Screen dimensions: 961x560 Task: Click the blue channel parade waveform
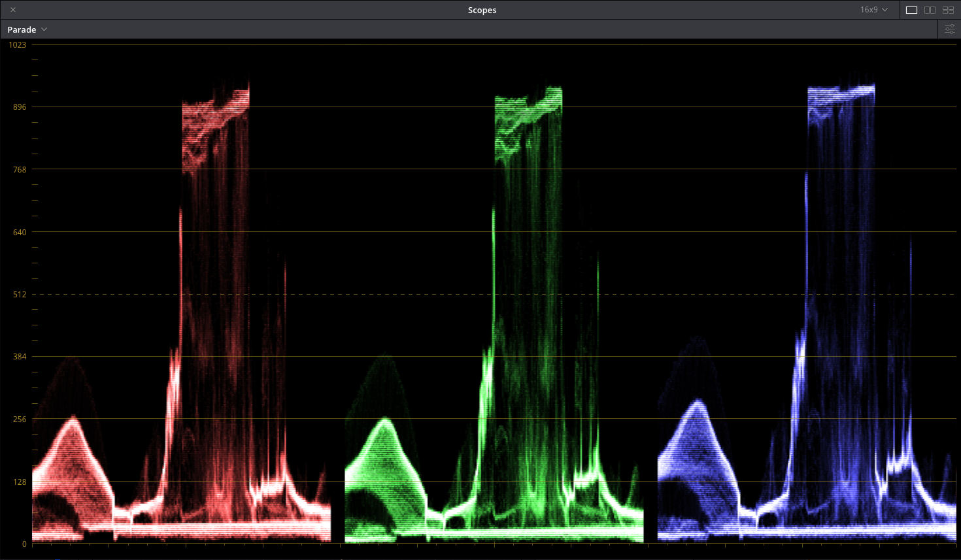coord(807,313)
